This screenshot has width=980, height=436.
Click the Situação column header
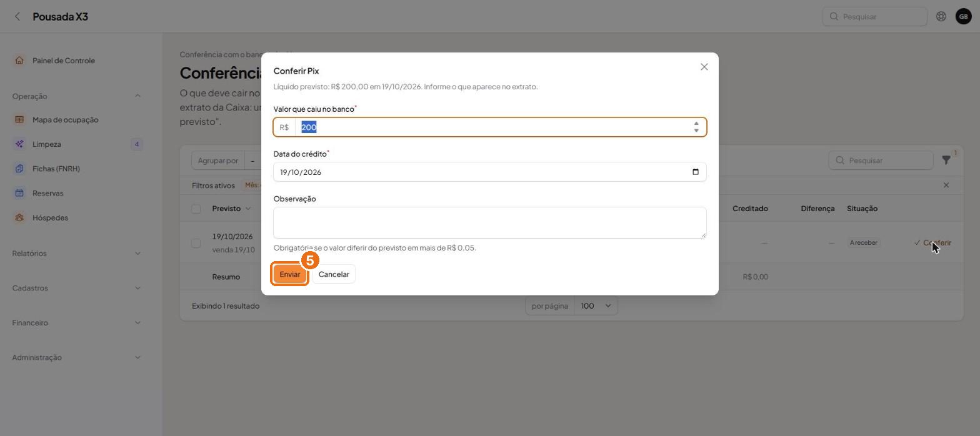click(x=862, y=209)
